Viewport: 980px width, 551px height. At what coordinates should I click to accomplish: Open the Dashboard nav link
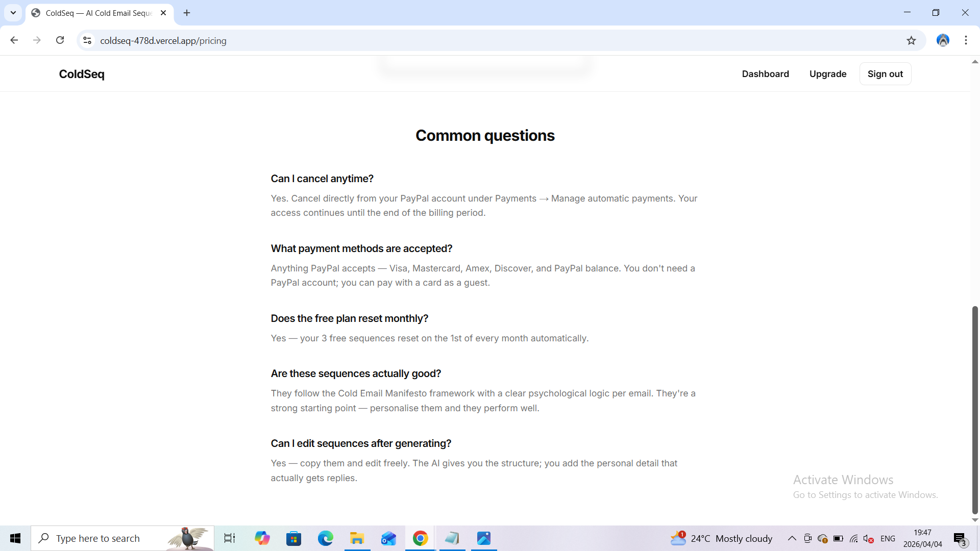point(765,74)
